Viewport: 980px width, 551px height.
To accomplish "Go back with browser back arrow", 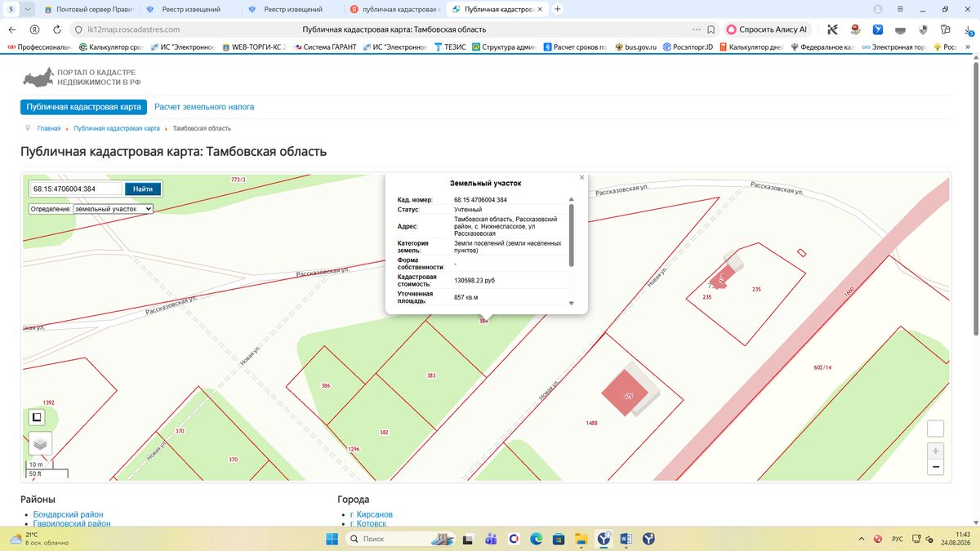I will coord(12,29).
